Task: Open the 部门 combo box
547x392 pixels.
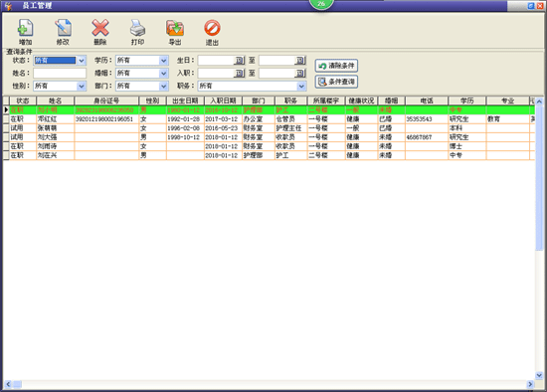Action: coord(142,86)
